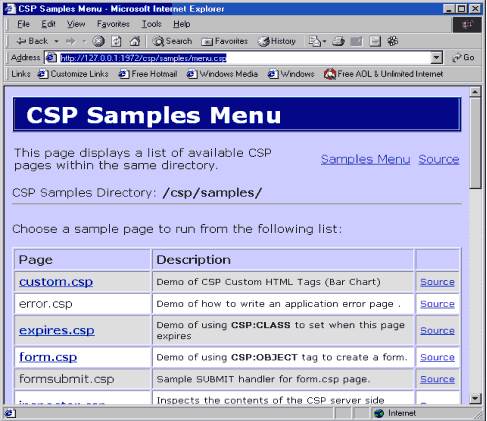The image size is (487, 421).
Task: Go back with the Back button
Action: click(32, 41)
